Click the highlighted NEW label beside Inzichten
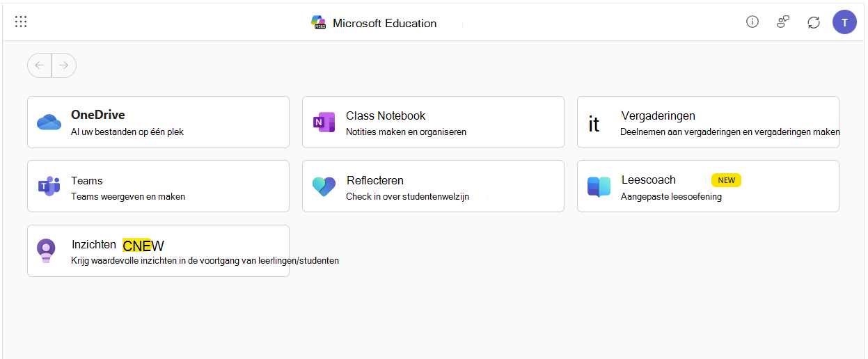Viewport: 868px width, 359px height. click(143, 245)
